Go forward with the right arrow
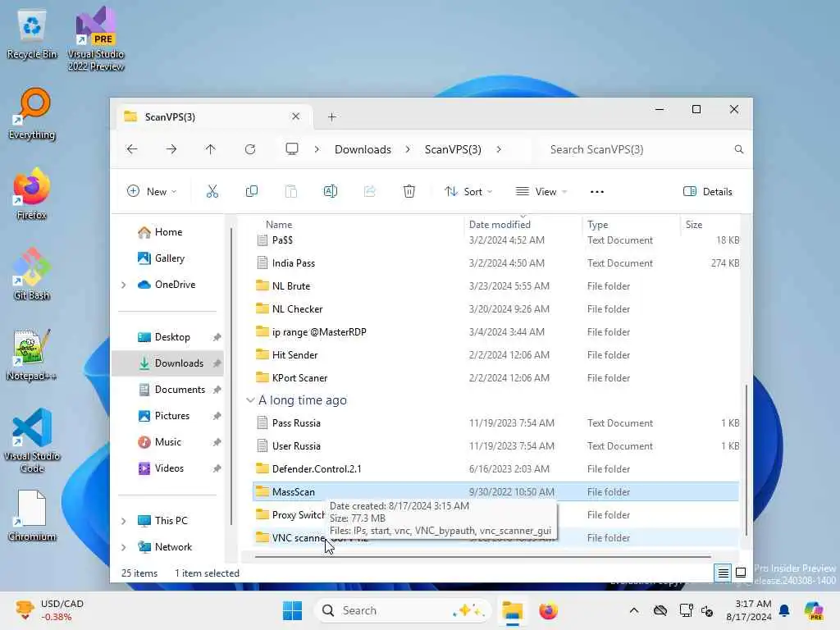 point(171,149)
